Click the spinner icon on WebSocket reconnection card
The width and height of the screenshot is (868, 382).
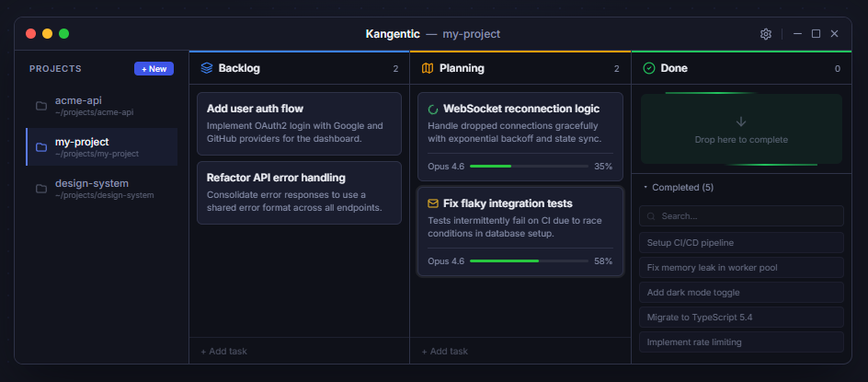coord(433,110)
